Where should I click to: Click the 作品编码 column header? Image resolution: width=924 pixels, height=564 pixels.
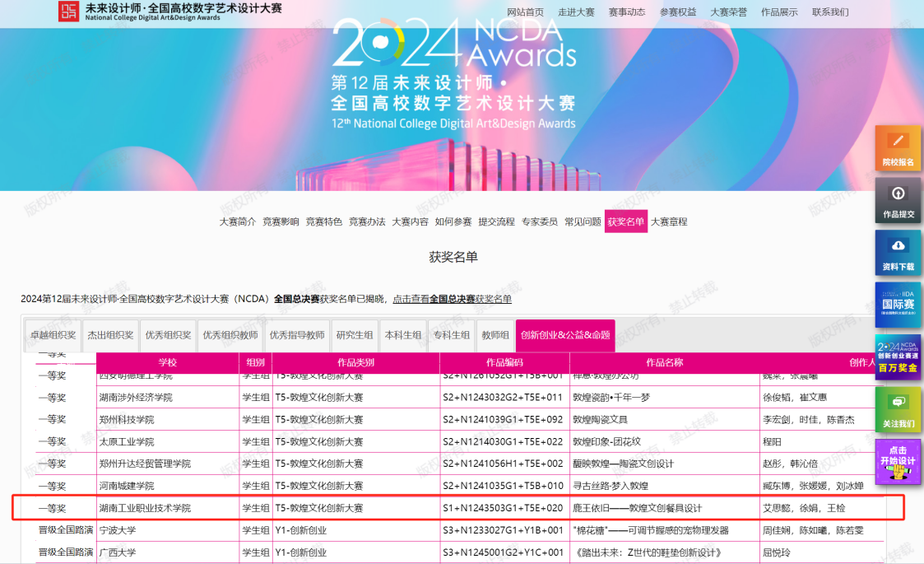504,363
